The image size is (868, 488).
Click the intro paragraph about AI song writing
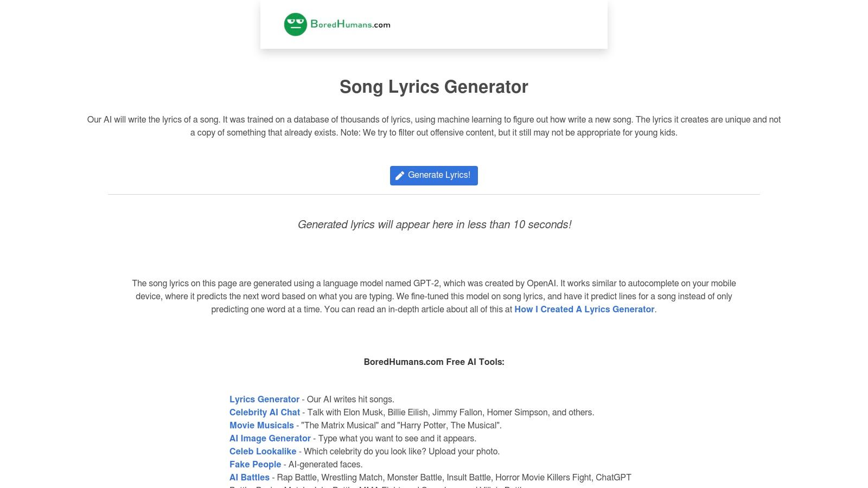tap(434, 125)
